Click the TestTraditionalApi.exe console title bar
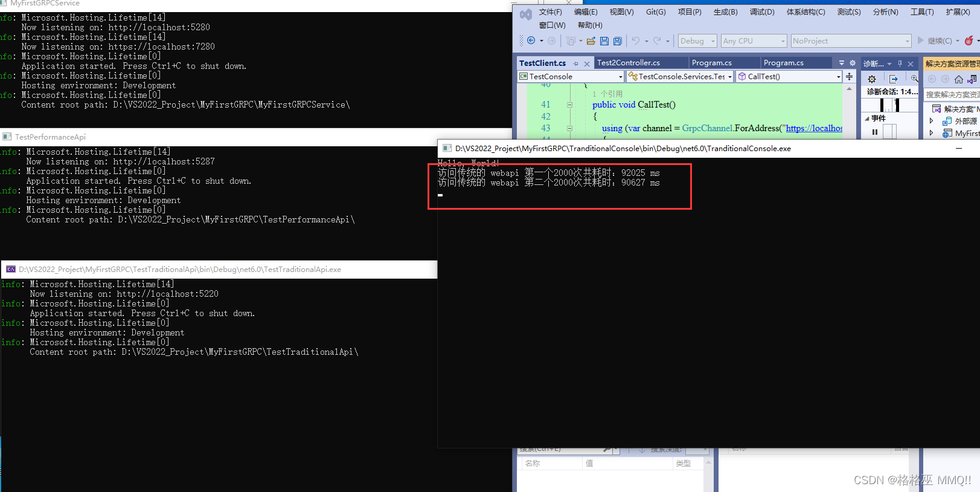The image size is (980, 492). click(x=219, y=270)
